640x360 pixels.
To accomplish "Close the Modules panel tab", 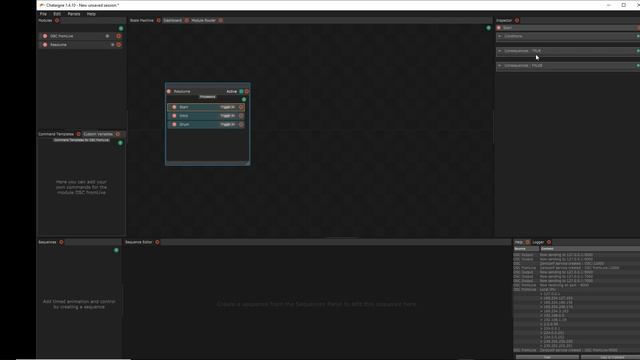I will click(x=57, y=20).
